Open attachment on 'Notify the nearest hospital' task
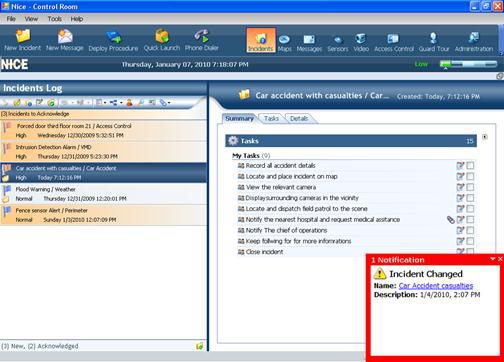504x362 pixels. [x=451, y=220]
